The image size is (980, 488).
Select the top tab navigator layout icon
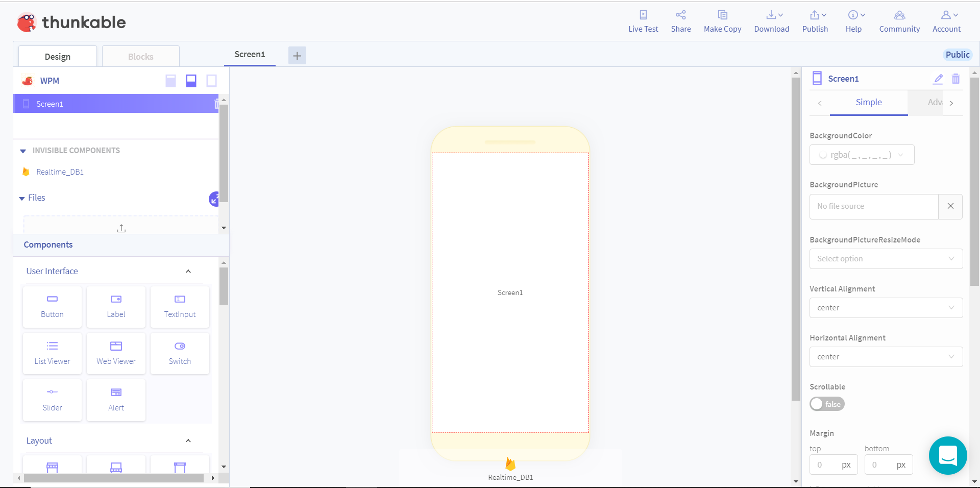click(171, 81)
